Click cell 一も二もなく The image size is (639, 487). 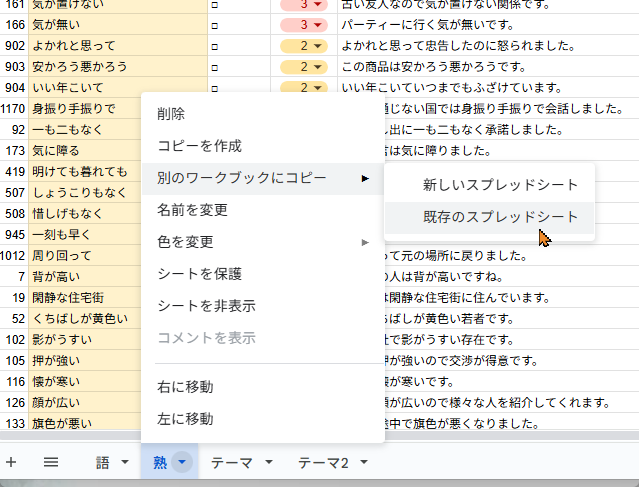tap(85, 130)
